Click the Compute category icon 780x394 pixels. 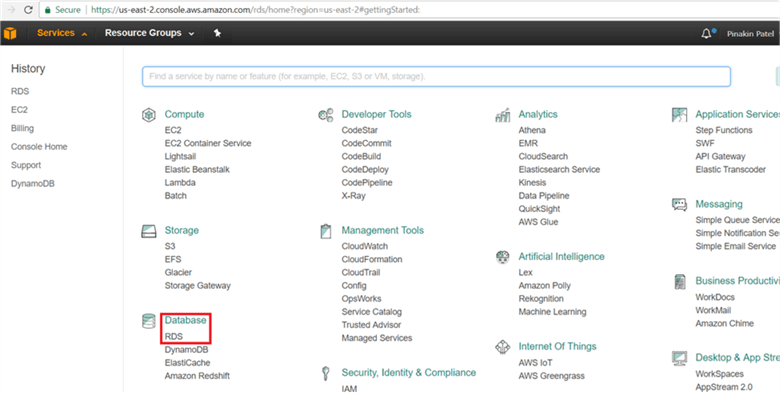point(149,115)
